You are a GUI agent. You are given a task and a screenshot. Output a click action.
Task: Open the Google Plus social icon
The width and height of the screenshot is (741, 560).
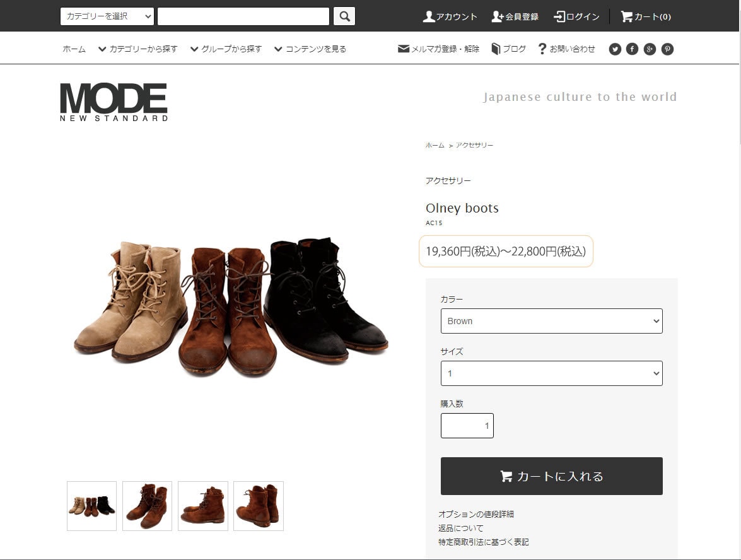tap(650, 49)
